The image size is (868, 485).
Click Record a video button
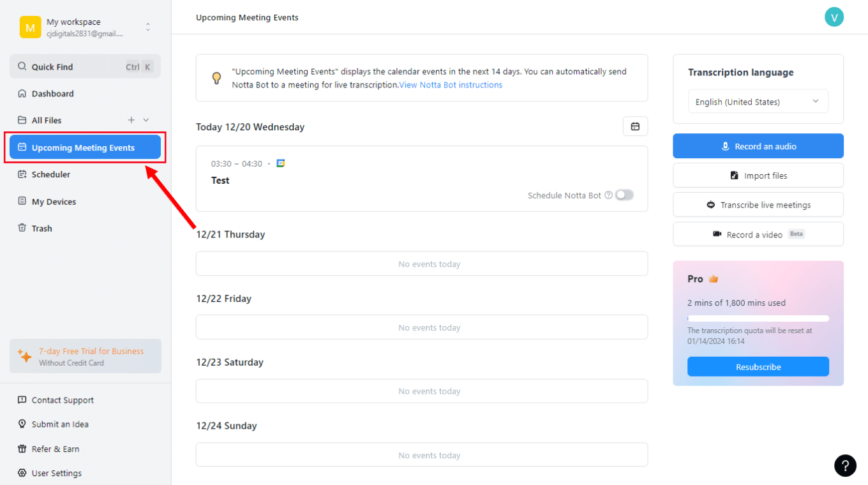point(758,234)
